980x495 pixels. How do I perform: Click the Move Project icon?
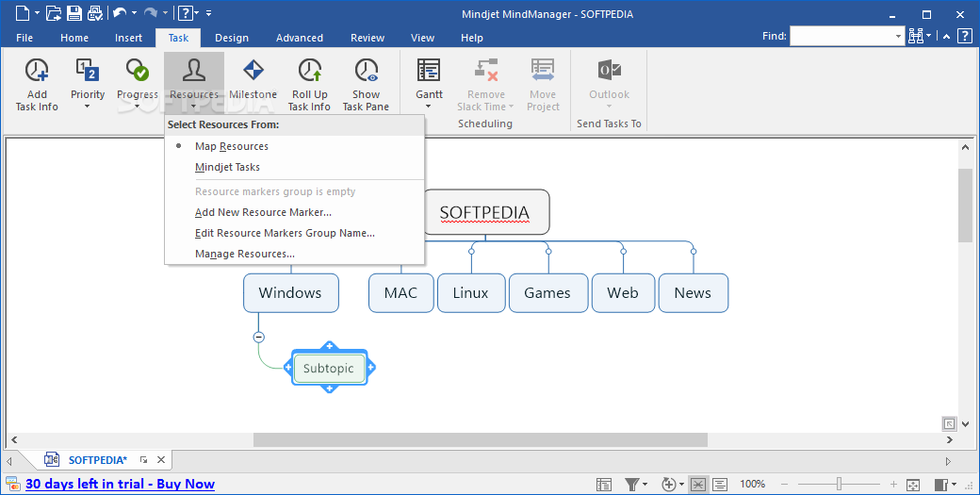click(x=543, y=70)
